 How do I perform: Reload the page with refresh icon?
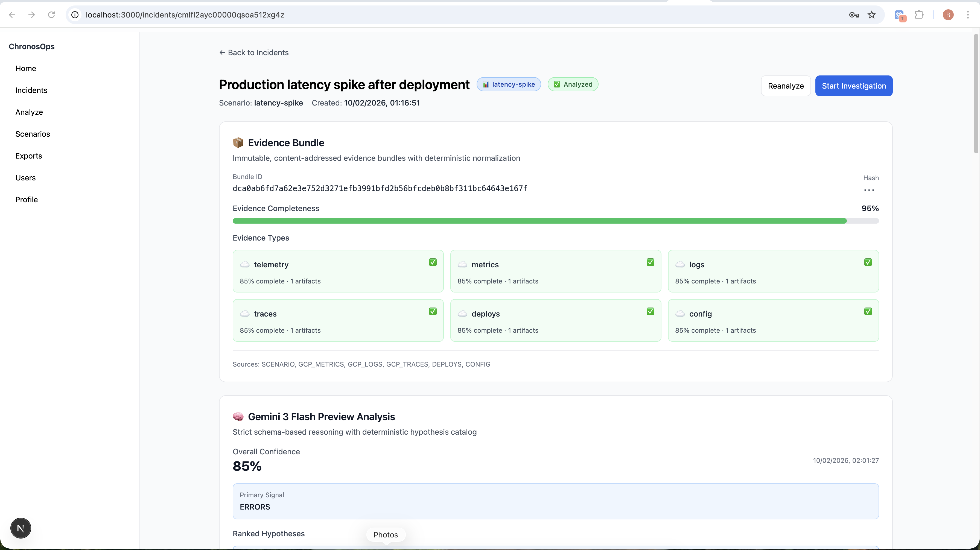[51, 15]
